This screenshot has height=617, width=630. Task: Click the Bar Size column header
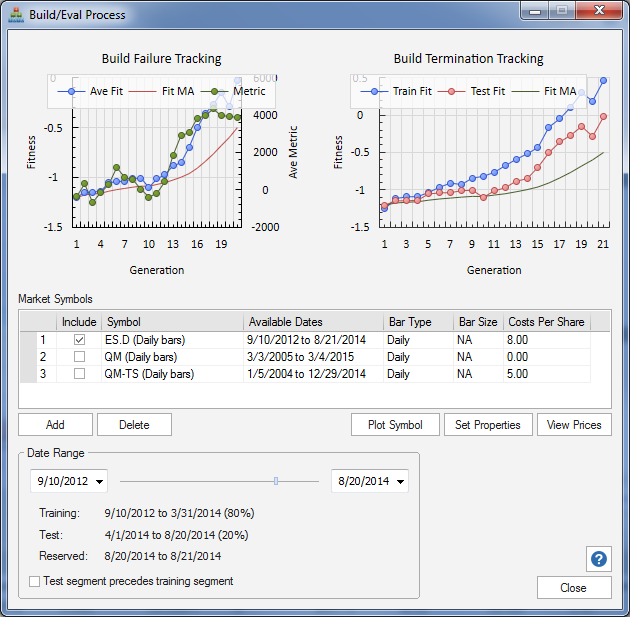point(479,322)
